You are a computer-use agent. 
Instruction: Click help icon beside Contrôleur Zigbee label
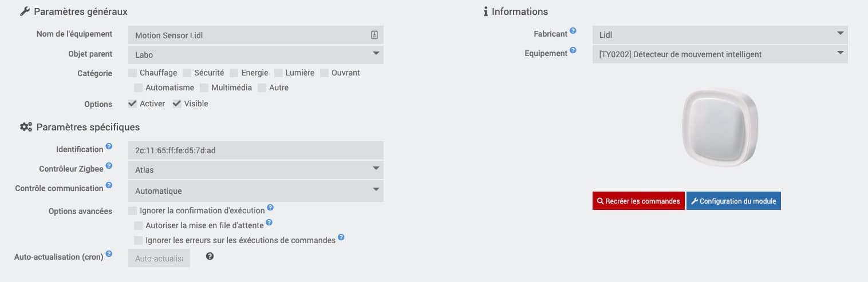pos(109,166)
